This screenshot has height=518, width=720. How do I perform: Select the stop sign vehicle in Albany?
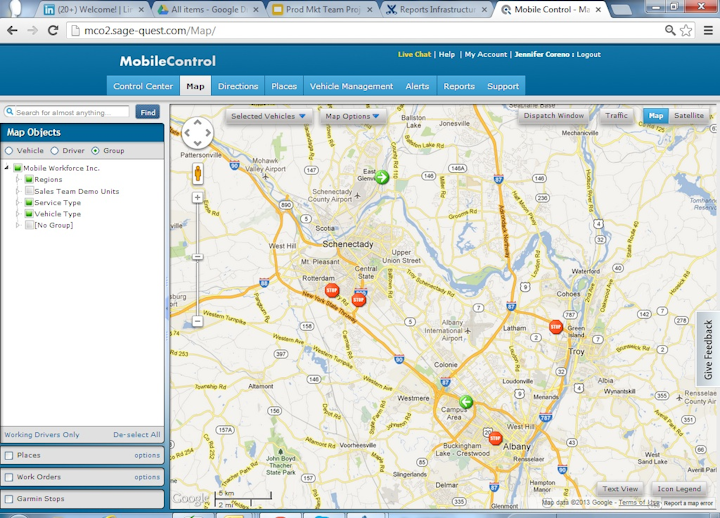point(495,438)
